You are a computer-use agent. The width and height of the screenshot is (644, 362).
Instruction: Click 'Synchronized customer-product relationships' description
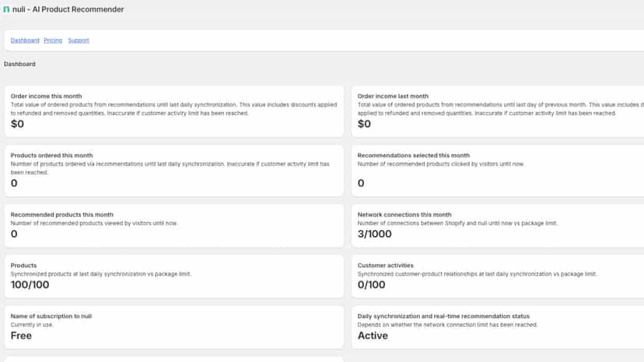click(x=478, y=273)
